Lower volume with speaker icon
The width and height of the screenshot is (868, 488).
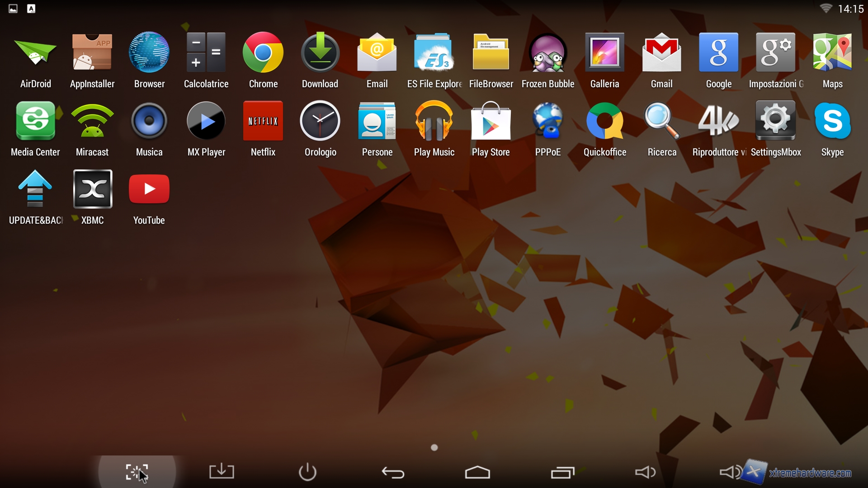pyautogui.click(x=645, y=473)
